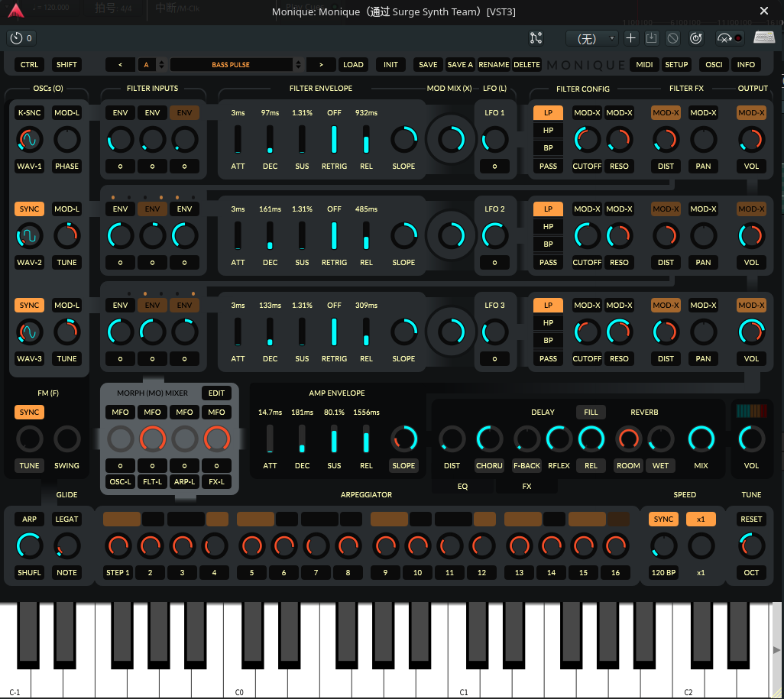The image size is (784, 699).
Task: Click the MIDI learn record icon
Action: coord(730,38)
